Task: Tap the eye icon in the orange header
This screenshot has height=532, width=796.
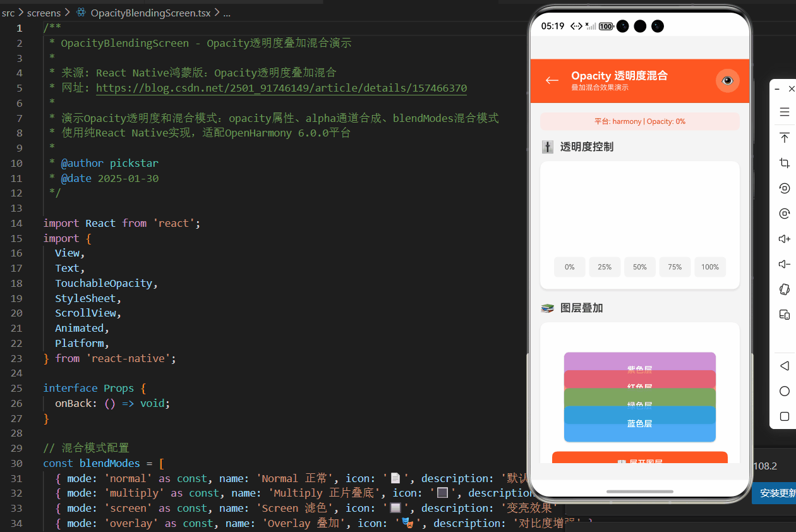Action: (x=728, y=80)
